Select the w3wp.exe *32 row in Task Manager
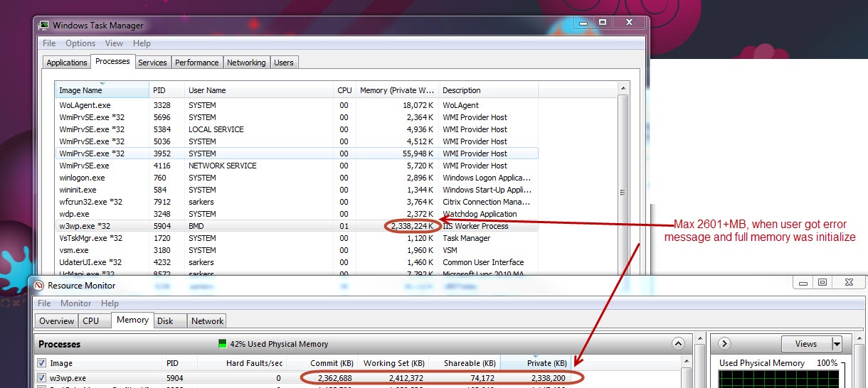 (297, 226)
